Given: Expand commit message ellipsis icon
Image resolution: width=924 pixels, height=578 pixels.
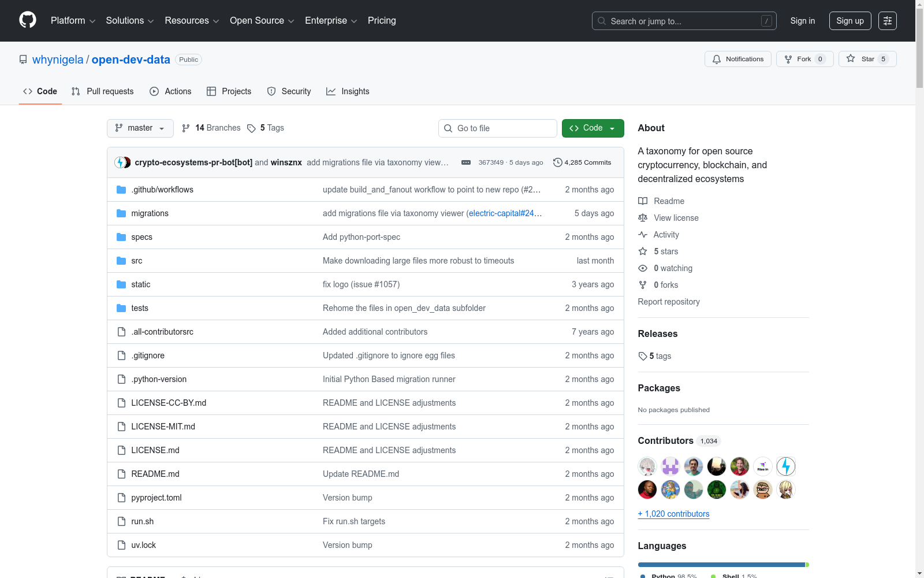Looking at the screenshot, I should [466, 162].
